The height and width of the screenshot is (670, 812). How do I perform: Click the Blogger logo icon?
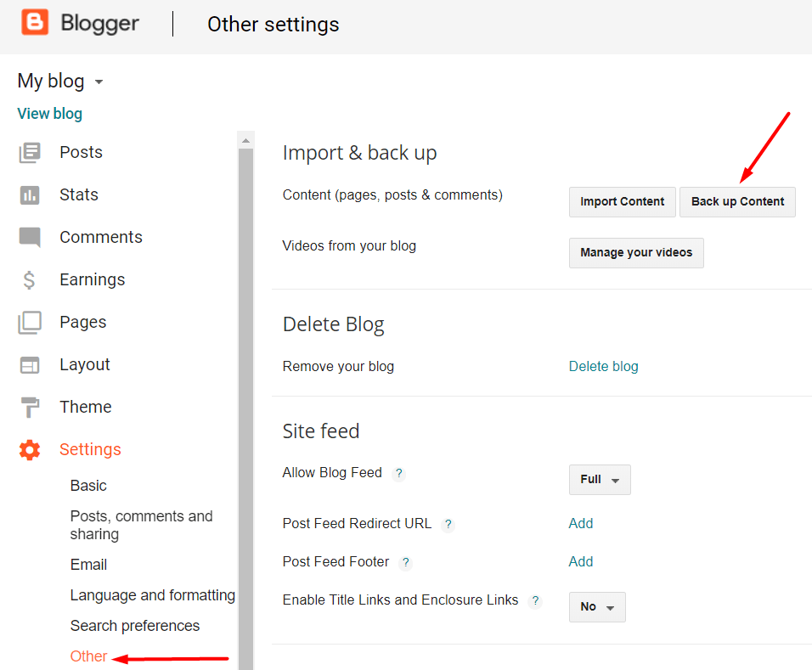[x=35, y=23]
